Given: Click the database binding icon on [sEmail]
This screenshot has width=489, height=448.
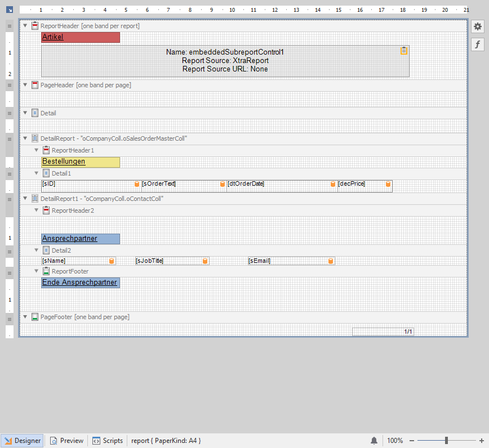Looking at the screenshot, I should coord(331,261).
